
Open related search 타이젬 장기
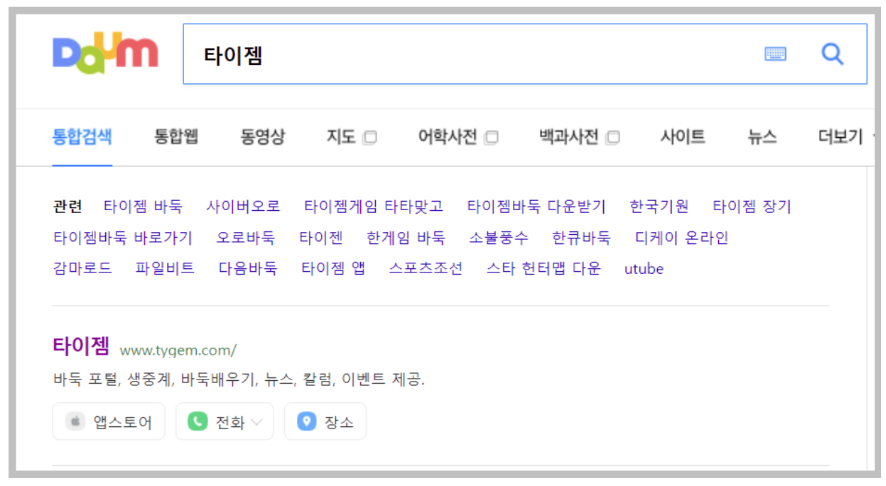(752, 206)
